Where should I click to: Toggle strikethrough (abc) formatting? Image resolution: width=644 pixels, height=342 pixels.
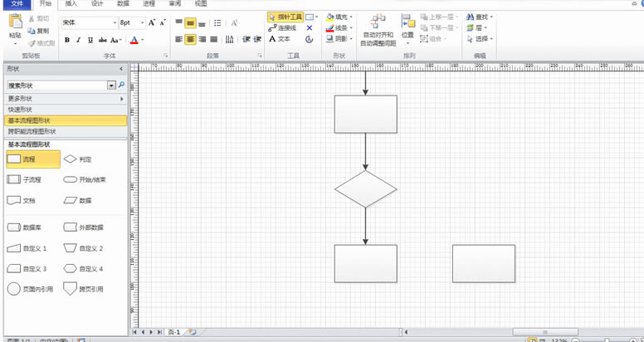[x=103, y=40]
